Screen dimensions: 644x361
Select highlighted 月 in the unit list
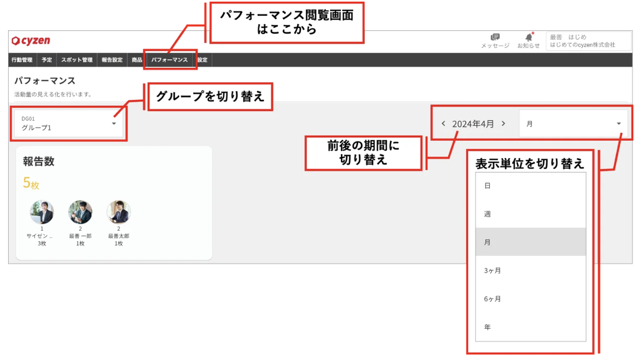pyautogui.click(x=531, y=242)
